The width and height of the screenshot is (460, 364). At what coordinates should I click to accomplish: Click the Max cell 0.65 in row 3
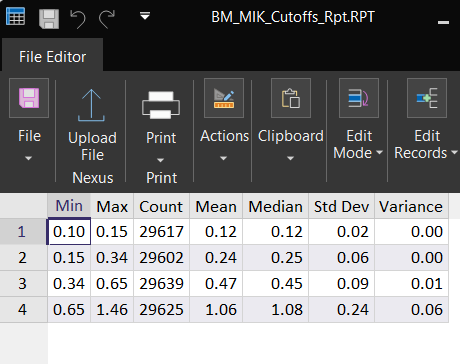point(112,284)
